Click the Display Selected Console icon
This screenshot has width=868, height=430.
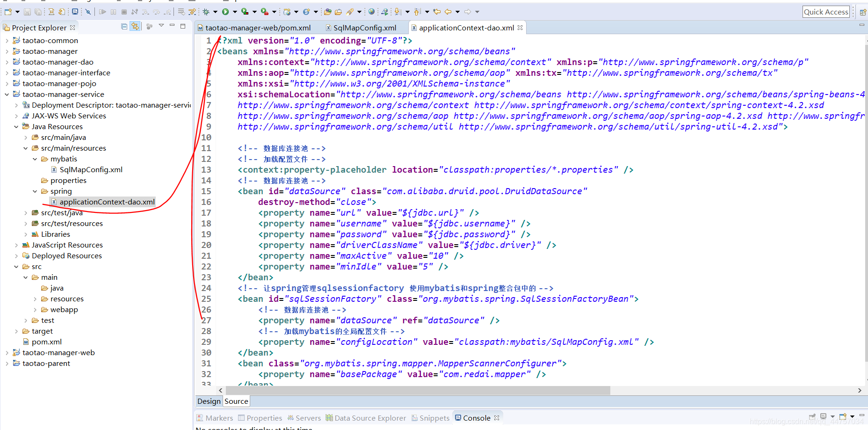(823, 416)
